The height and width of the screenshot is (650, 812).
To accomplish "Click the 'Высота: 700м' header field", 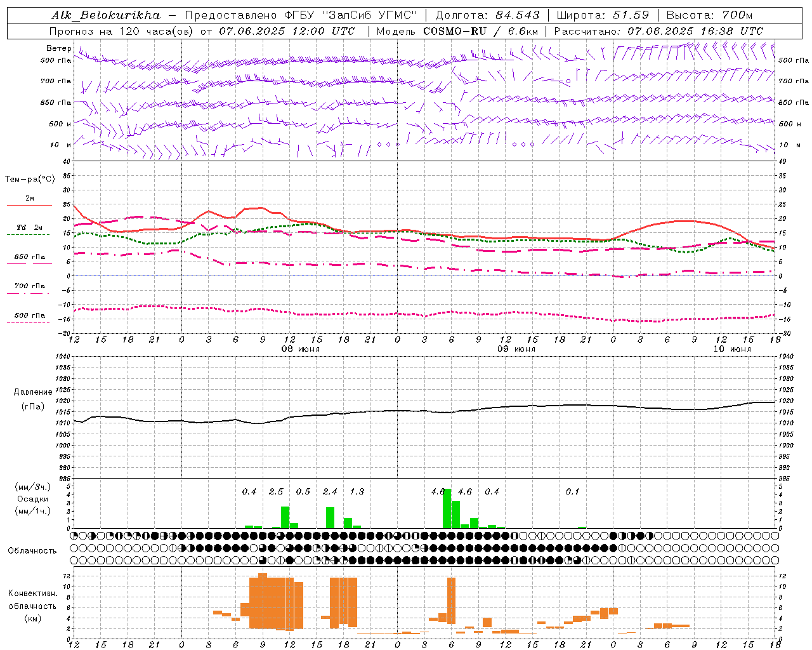I will [709, 15].
